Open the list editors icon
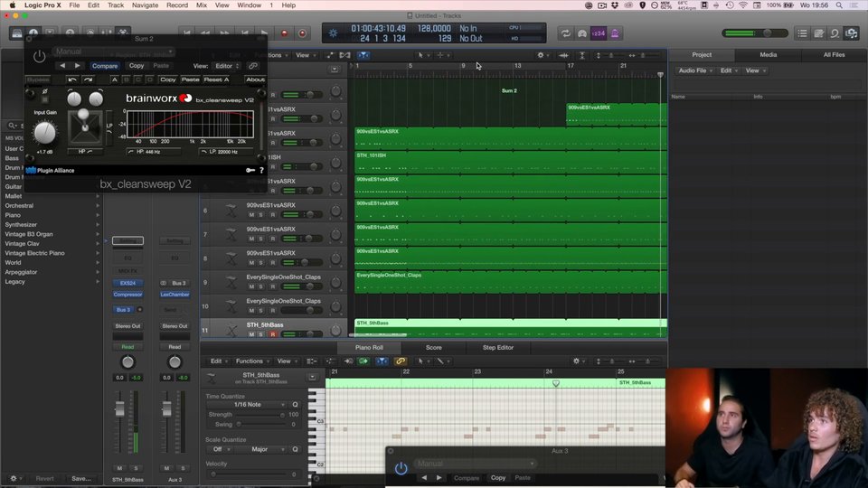Viewport: 868px width, 488px height. coord(802,33)
